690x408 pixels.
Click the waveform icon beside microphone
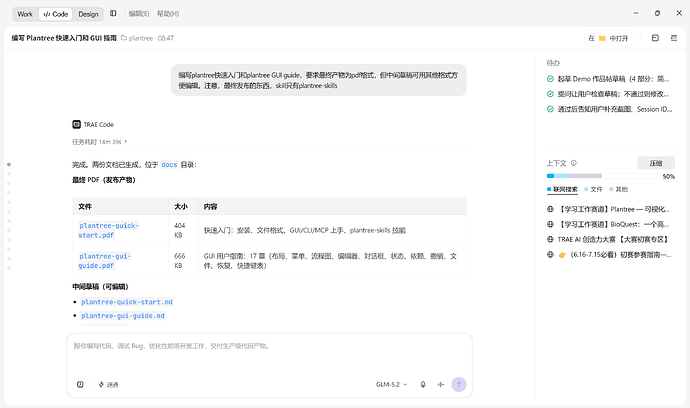pos(440,384)
